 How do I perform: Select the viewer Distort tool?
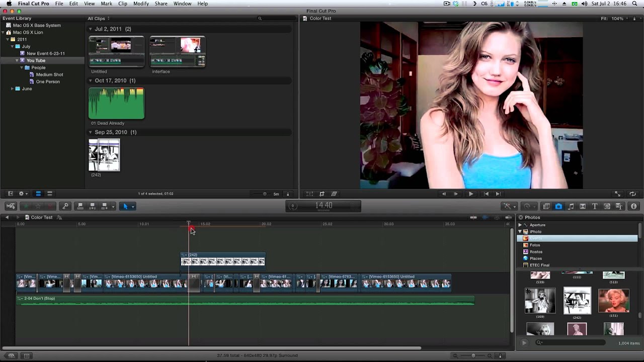coord(334,194)
